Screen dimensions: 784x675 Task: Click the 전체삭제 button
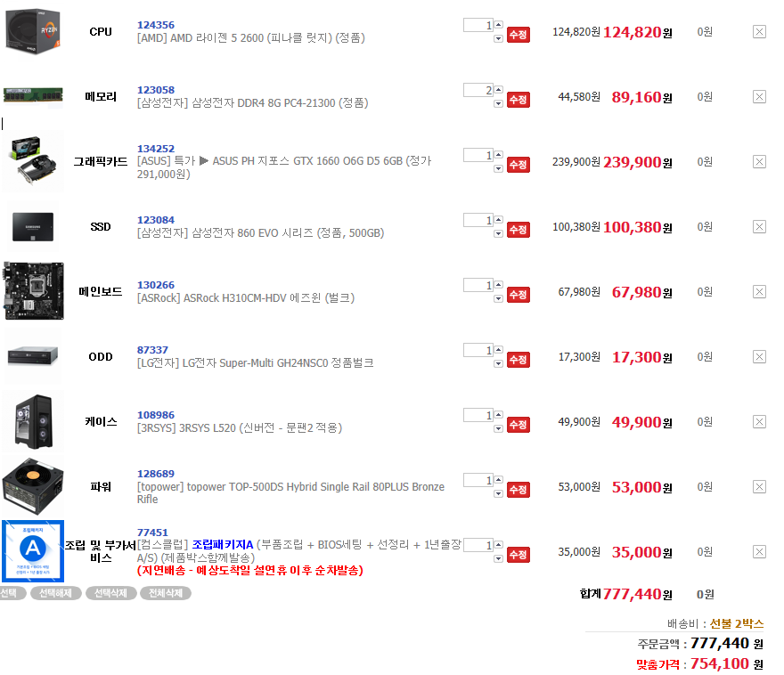point(166,593)
